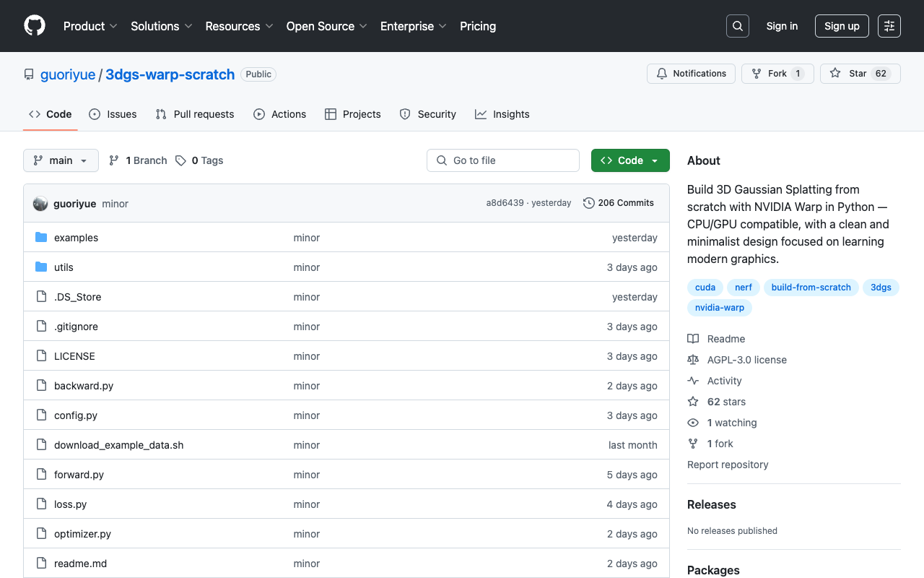This screenshot has width=924, height=578.
Task: Expand the Product menu
Action: tap(90, 26)
